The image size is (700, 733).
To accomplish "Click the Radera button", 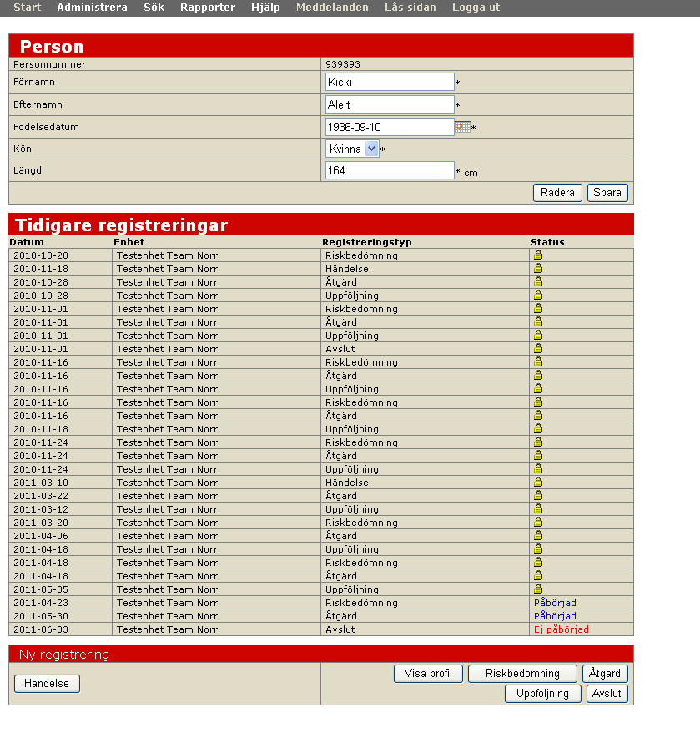I will [x=557, y=193].
